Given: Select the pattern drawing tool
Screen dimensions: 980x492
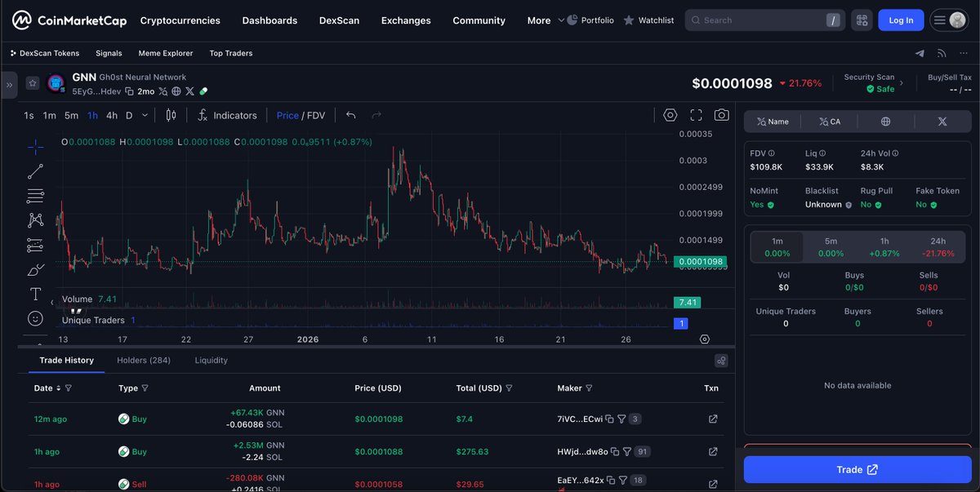Looking at the screenshot, I should (x=35, y=220).
